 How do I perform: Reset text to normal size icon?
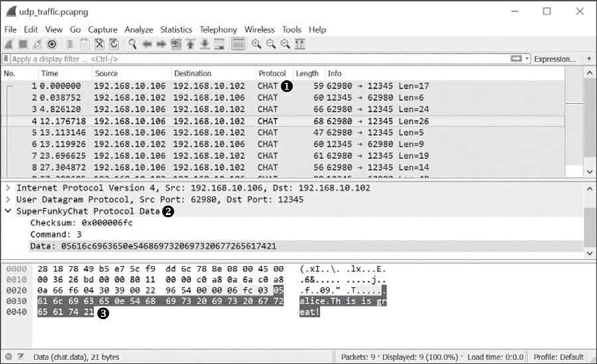pyautogui.click(x=285, y=44)
